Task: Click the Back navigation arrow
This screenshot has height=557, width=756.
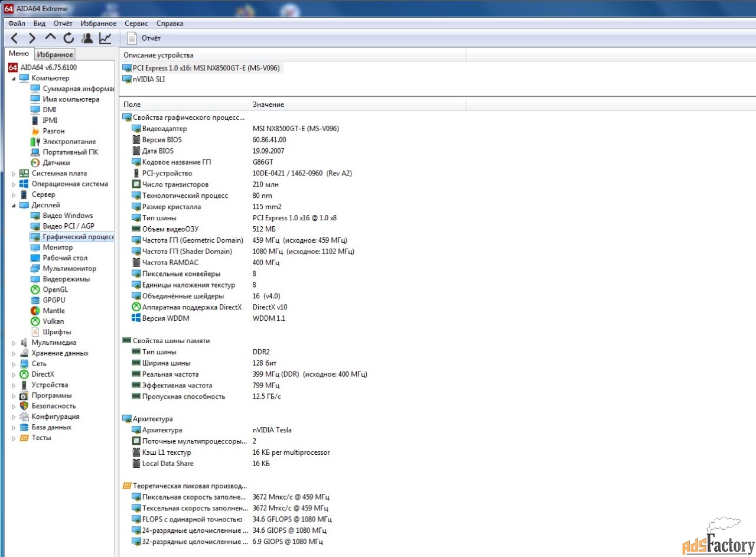Action: [x=15, y=38]
